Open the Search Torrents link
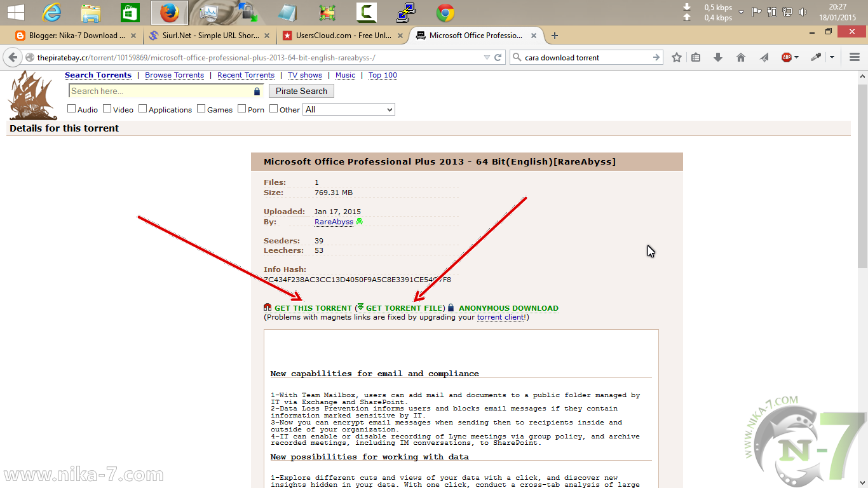The image size is (868, 488). (98, 75)
